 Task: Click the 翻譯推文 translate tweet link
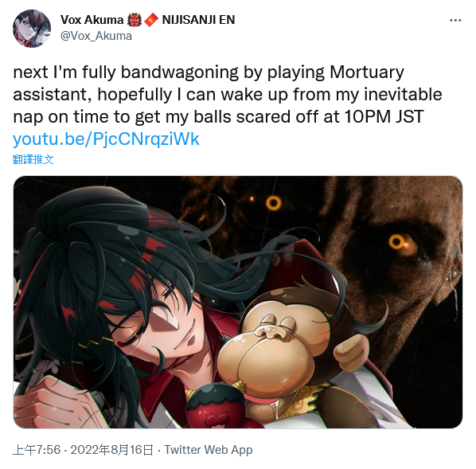pos(33,159)
